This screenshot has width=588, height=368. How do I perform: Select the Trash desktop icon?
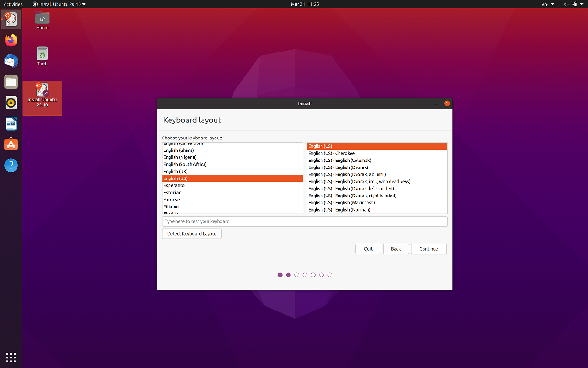coord(42,56)
